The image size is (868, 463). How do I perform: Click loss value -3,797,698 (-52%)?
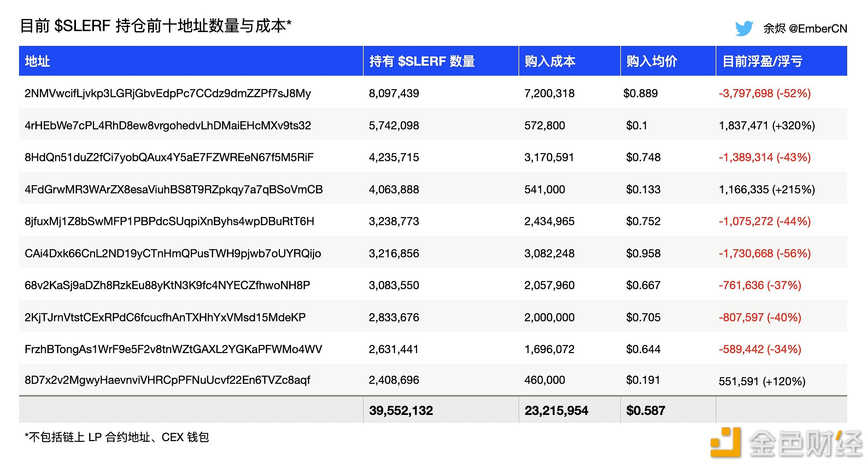pyautogui.click(x=765, y=93)
